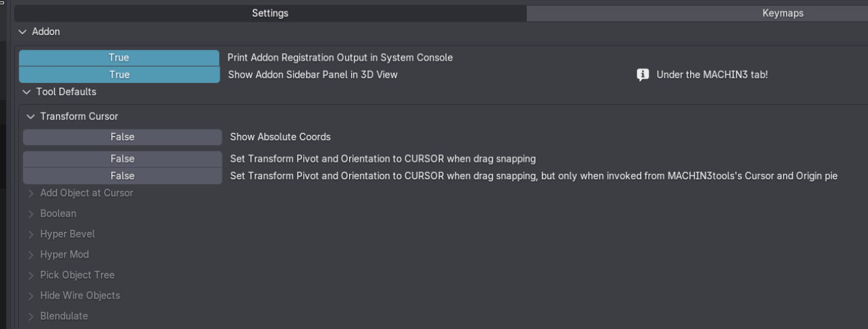This screenshot has height=329, width=868.
Task: Toggle Print Addon Registration Output setting
Action: (x=119, y=58)
